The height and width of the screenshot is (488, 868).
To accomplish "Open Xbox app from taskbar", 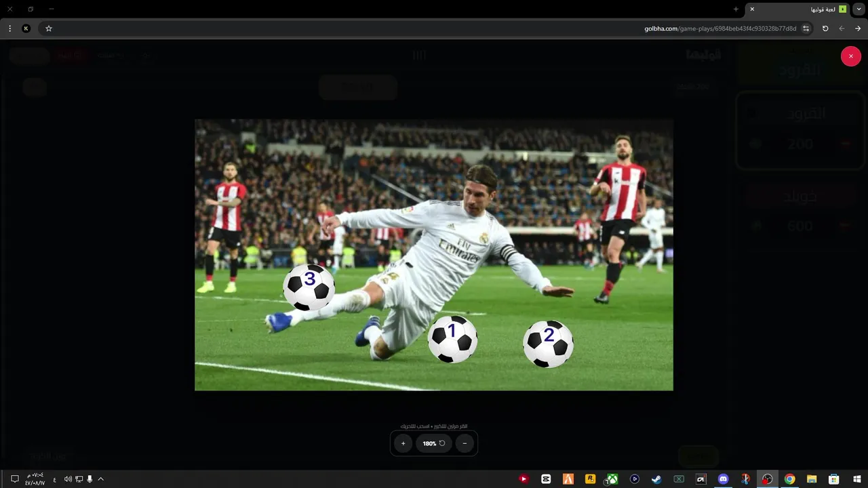I will 612,479.
